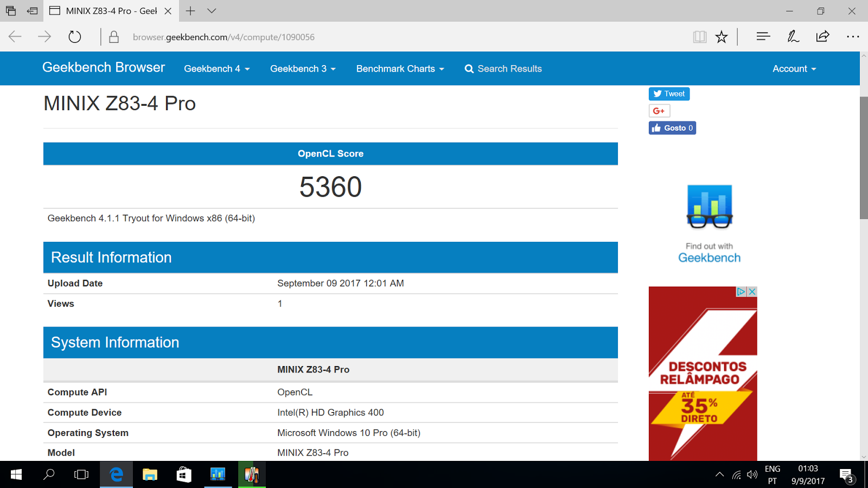
Task: Set these tabs aside icon
Action: pos(33,11)
